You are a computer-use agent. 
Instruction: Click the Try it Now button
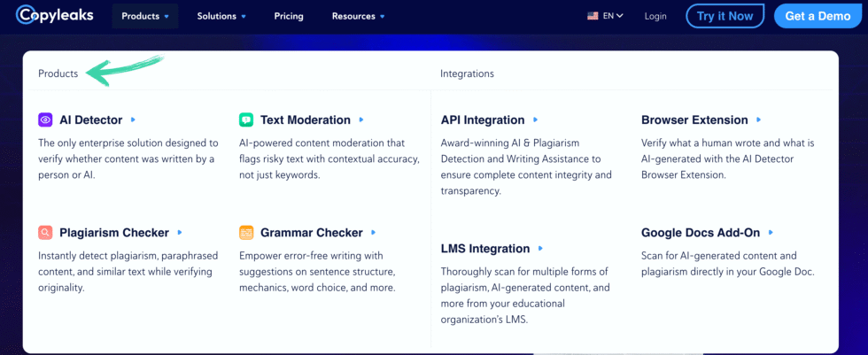725,16
